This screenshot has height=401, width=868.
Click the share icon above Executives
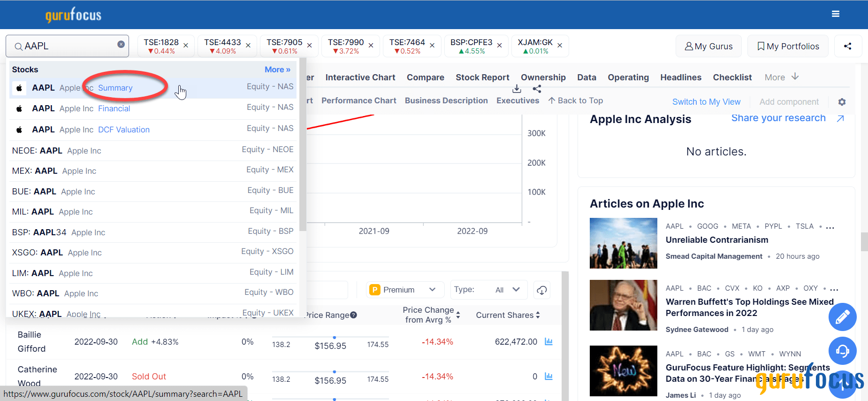tap(537, 89)
